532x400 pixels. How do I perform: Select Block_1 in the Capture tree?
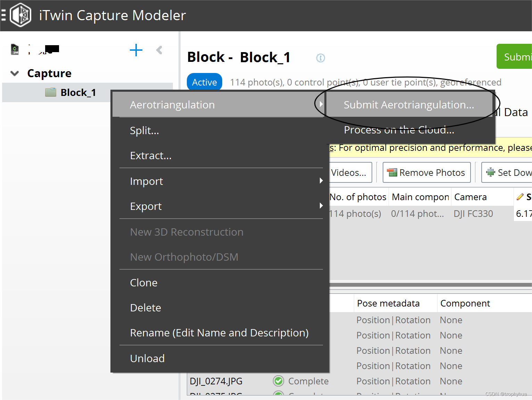point(78,92)
